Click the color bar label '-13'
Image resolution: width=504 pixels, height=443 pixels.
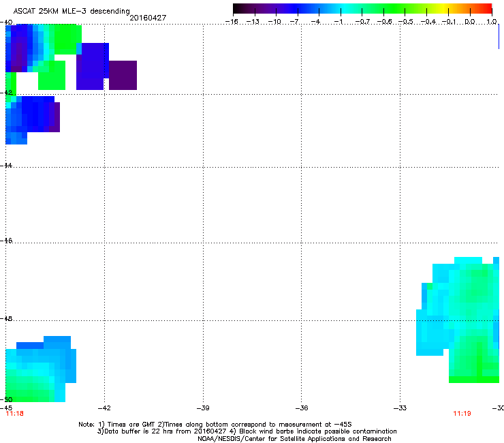253,22
